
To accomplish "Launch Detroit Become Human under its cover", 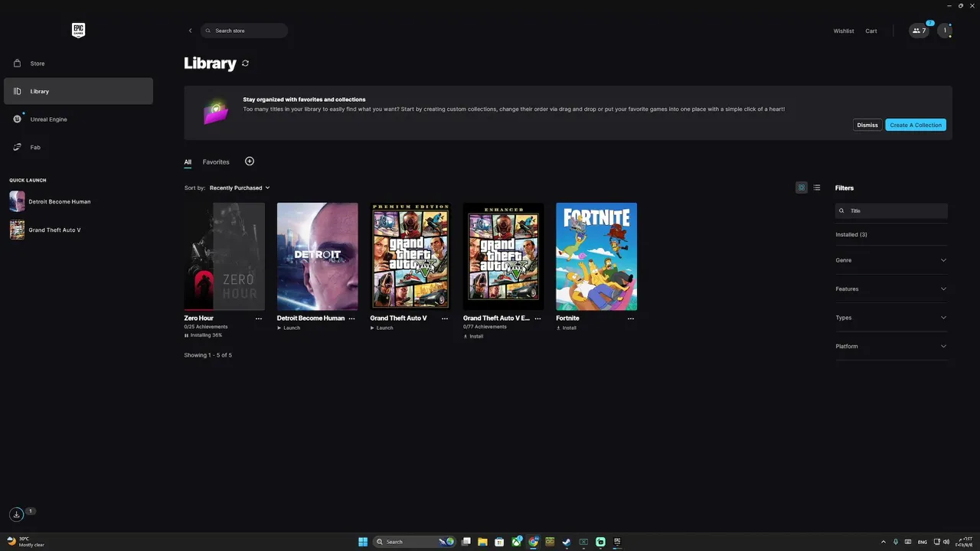I will pos(289,328).
